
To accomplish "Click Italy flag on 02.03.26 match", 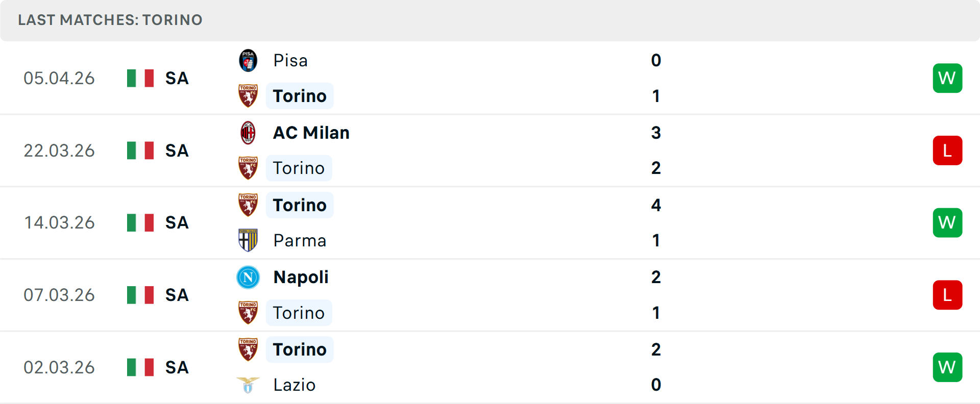I will tap(140, 367).
